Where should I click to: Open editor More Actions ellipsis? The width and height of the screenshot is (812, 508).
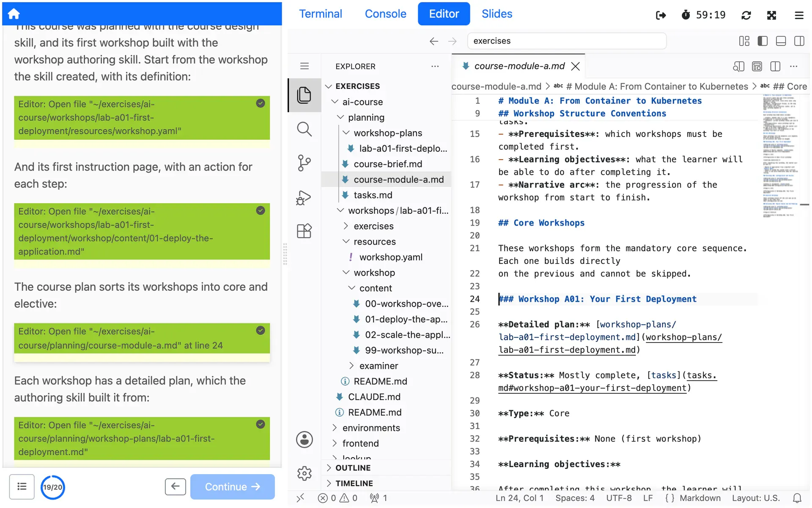pos(793,66)
